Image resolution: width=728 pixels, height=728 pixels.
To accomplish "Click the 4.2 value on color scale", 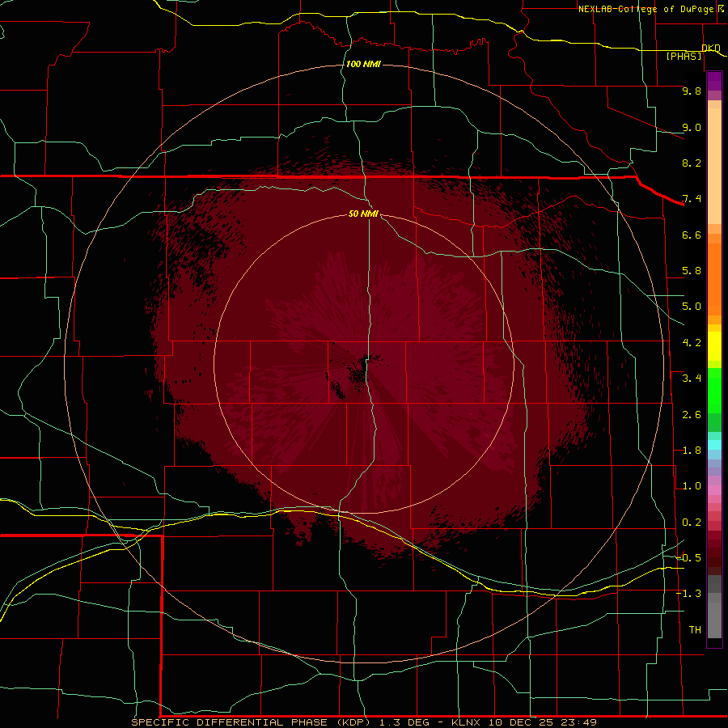I will pyautogui.click(x=692, y=343).
